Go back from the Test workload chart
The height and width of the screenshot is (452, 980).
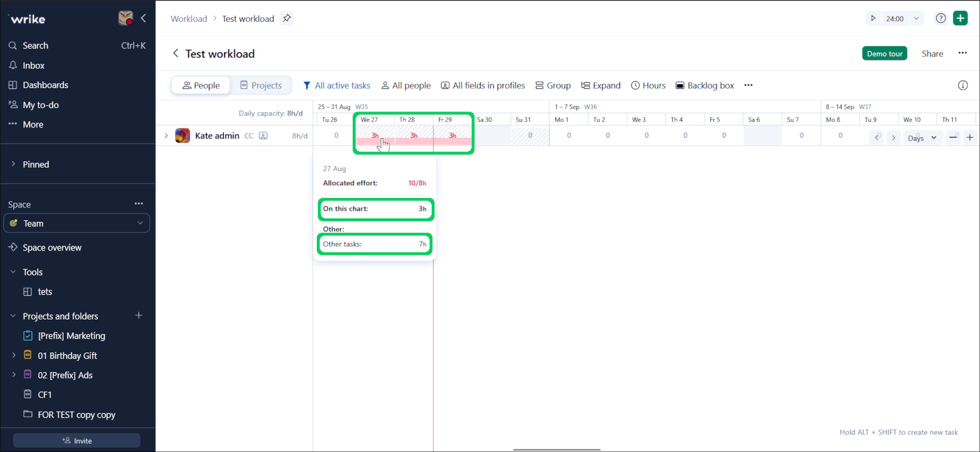[x=175, y=53]
